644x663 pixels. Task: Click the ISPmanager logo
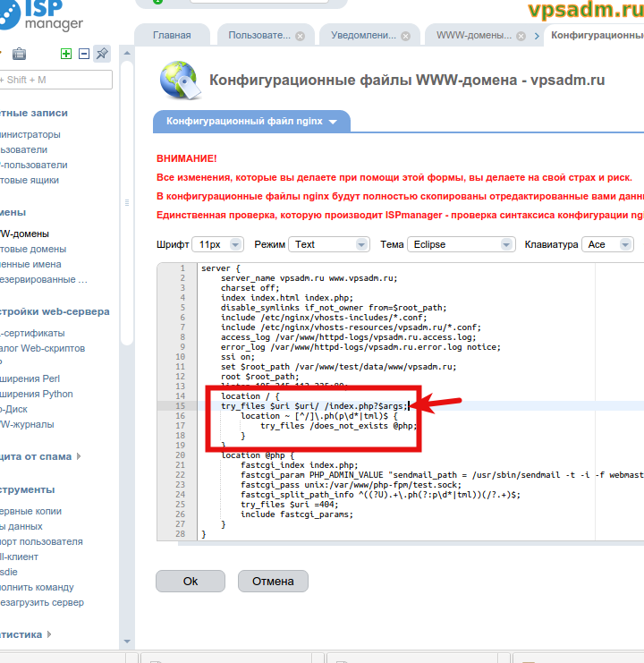43,15
